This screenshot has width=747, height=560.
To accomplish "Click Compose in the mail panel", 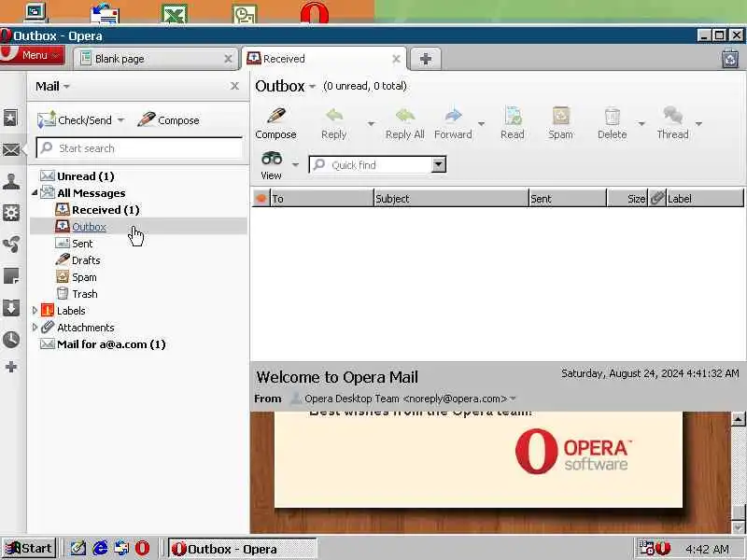I will coord(168,120).
